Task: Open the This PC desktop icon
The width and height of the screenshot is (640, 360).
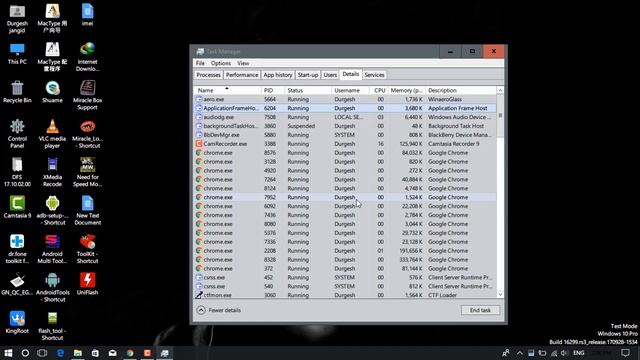Action: point(17,54)
